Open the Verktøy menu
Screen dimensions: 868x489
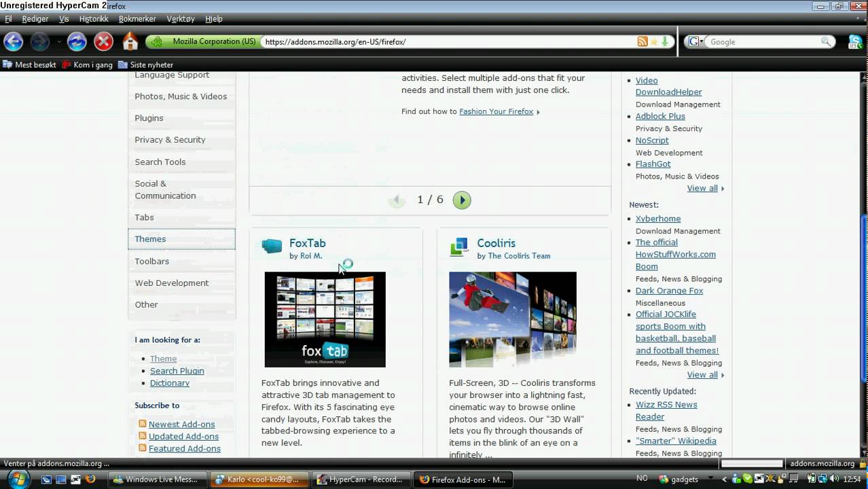tap(181, 19)
